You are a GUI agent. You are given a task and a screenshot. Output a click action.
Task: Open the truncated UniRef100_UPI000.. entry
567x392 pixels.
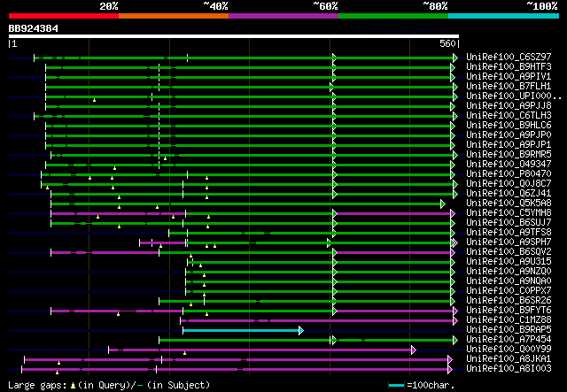click(x=514, y=96)
